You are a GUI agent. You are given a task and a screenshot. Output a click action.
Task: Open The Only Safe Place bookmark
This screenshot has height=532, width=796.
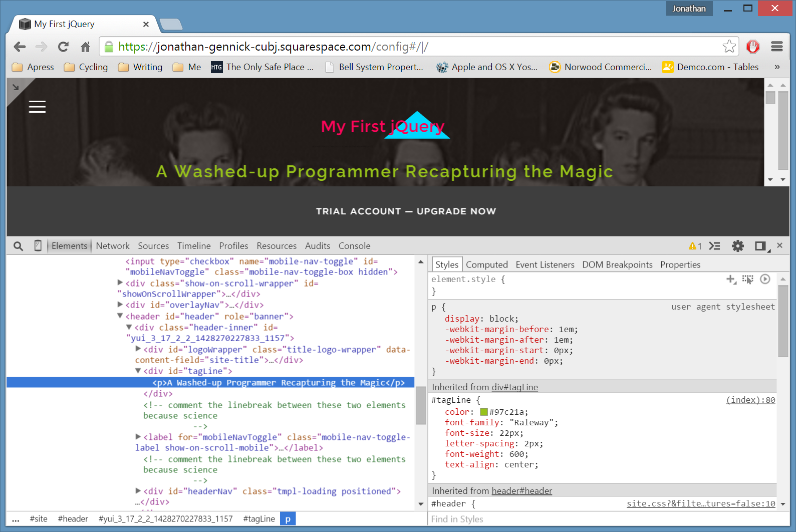pos(262,67)
